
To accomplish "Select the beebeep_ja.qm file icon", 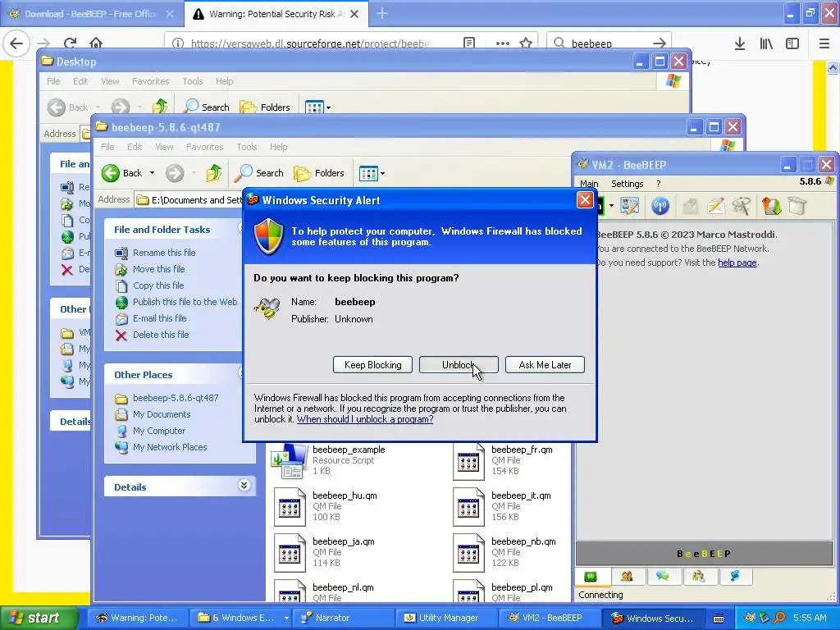I will pos(290,553).
